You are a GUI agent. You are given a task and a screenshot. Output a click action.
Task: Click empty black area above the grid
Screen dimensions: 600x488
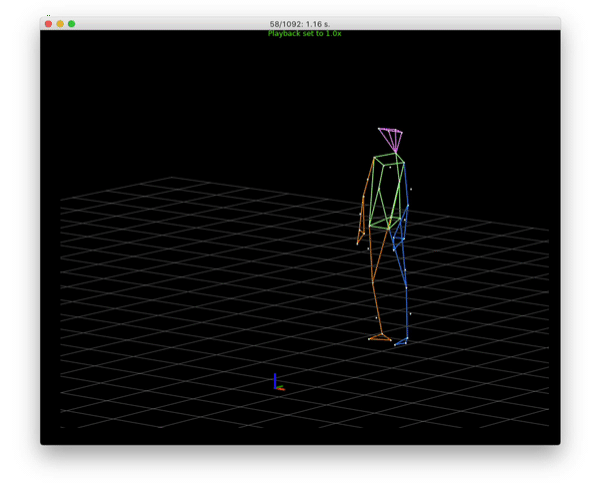tap(200, 100)
